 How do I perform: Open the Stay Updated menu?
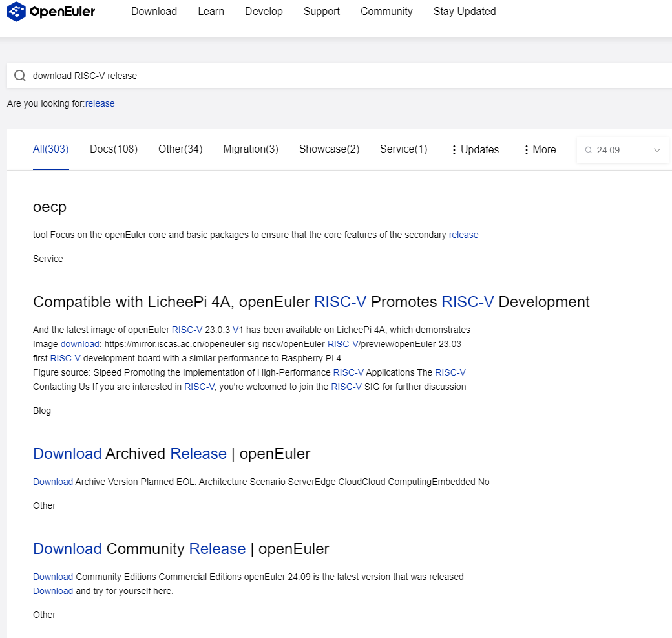465,12
